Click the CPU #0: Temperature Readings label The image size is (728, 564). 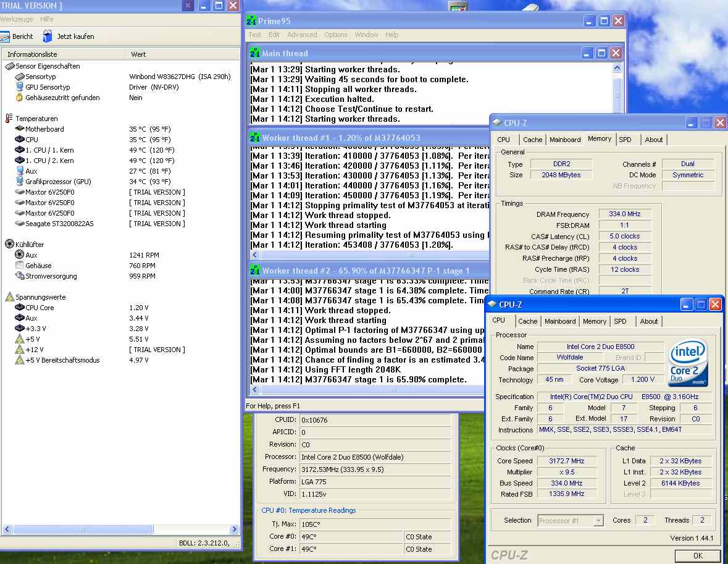(x=308, y=510)
